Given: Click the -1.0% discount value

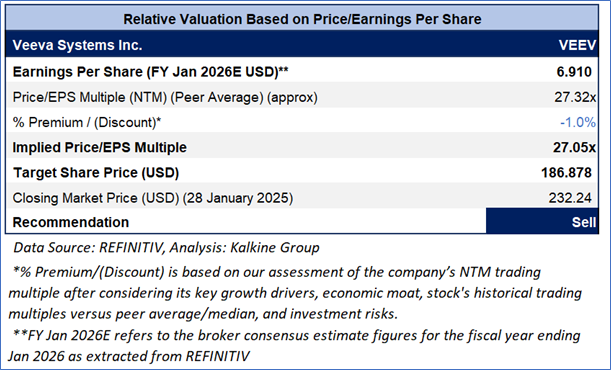Looking at the screenshot, I should (578, 122).
